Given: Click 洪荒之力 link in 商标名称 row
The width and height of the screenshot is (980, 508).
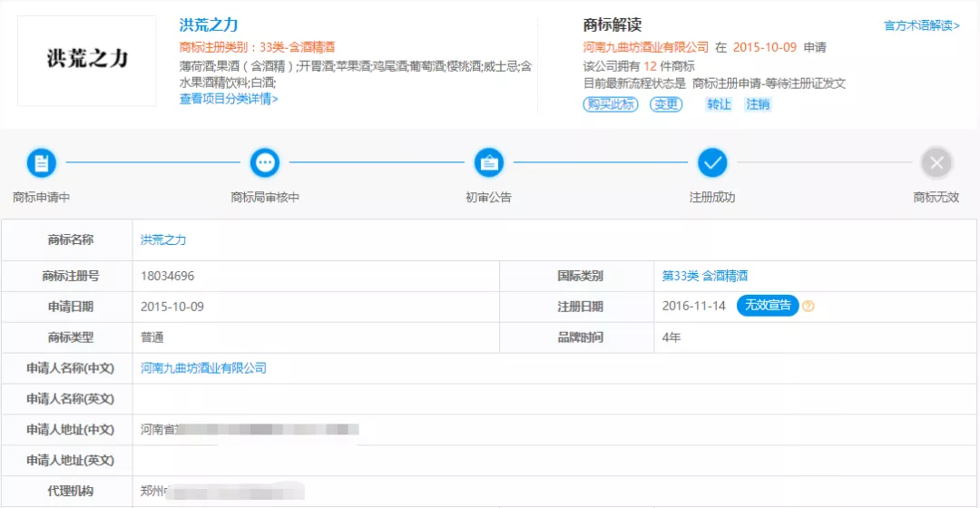Looking at the screenshot, I should (x=163, y=240).
